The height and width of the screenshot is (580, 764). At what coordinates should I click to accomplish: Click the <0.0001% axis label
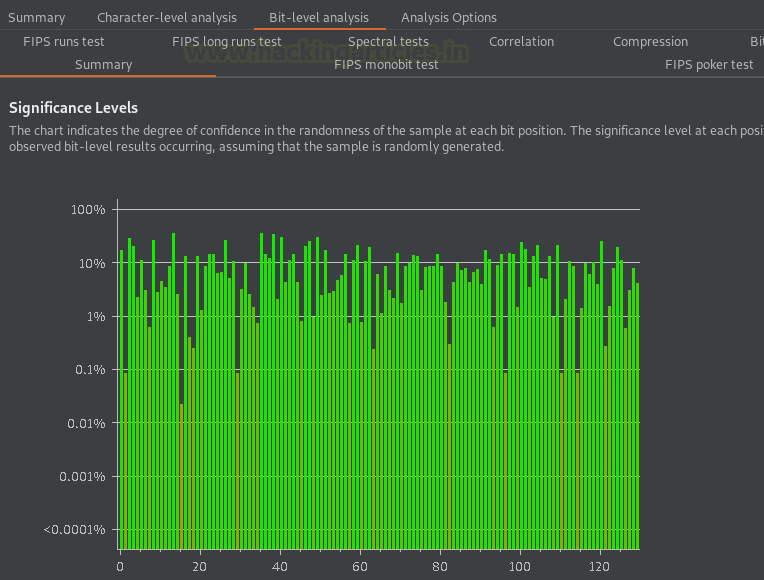tap(75, 529)
